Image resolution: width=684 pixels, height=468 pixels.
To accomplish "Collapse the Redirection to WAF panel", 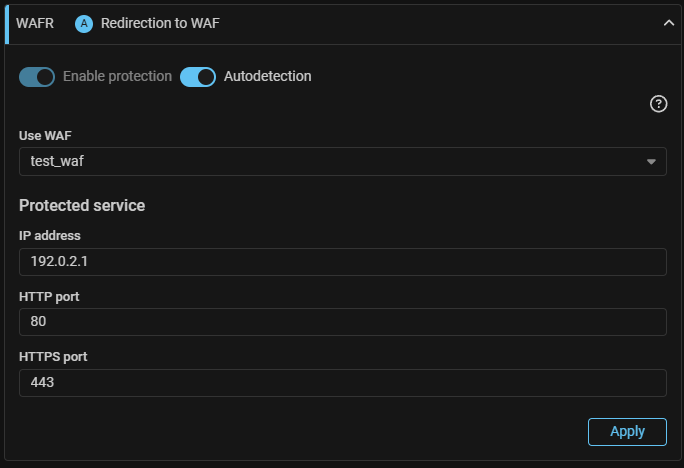I will (669, 23).
